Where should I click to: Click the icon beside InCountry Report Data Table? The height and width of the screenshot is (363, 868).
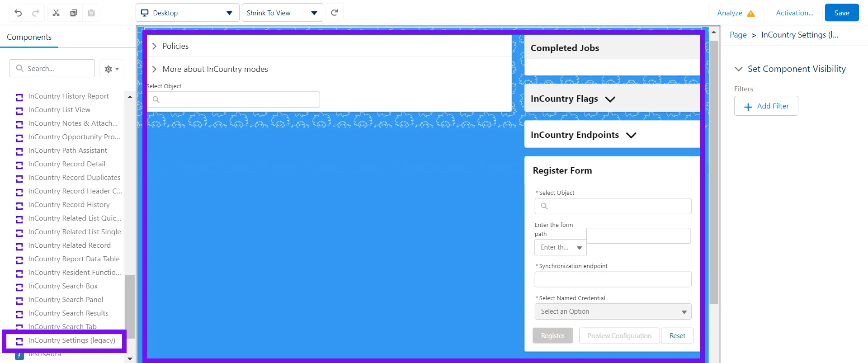click(x=19, y=259)
